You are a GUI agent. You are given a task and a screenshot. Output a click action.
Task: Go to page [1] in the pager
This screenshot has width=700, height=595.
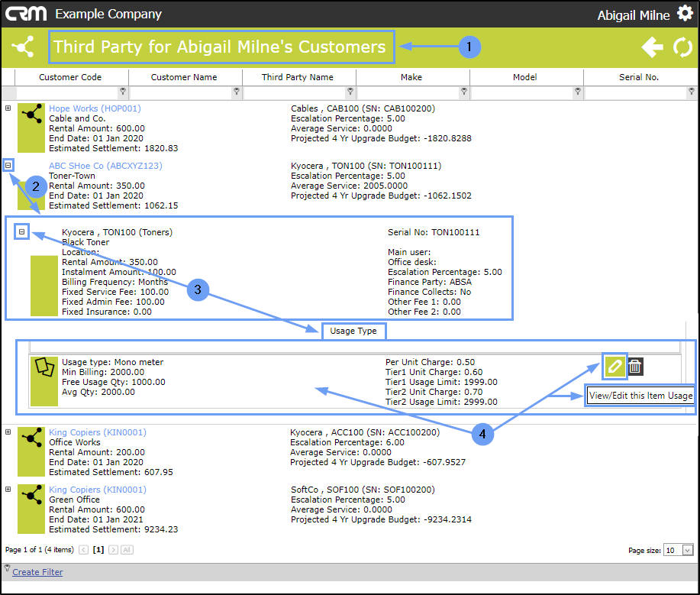pyautogui.click(x=98, y=550)
